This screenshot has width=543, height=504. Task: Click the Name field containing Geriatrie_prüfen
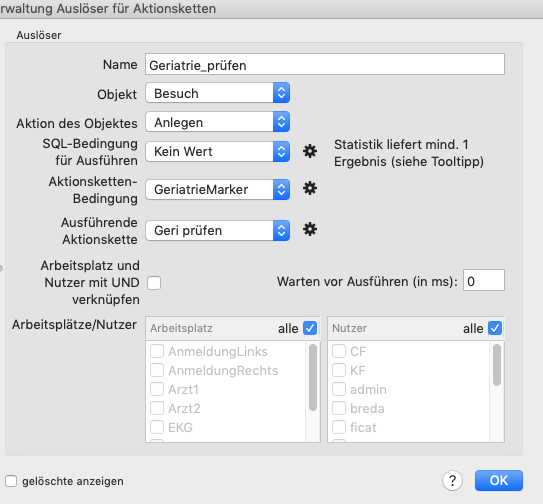click(x=325, y=64)
